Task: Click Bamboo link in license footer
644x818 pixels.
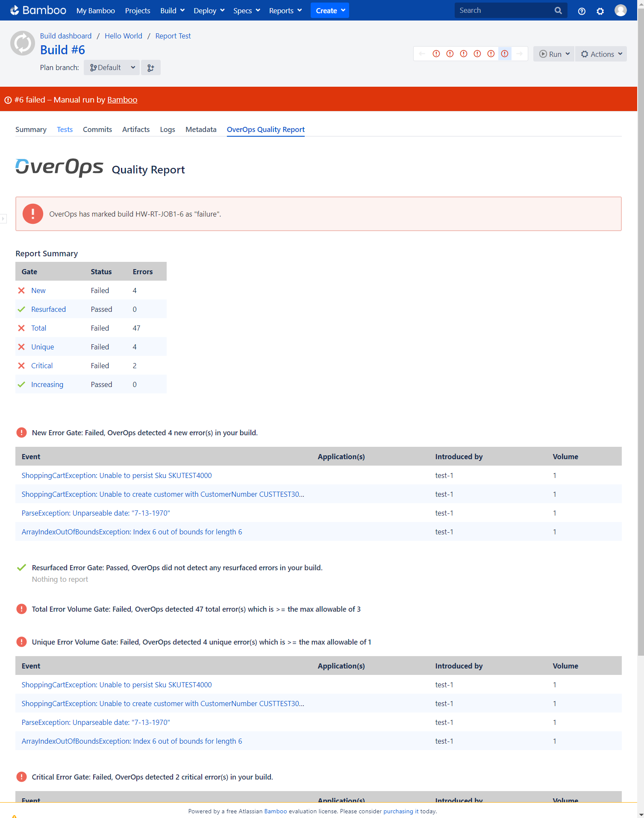Action: click(276, 811)
